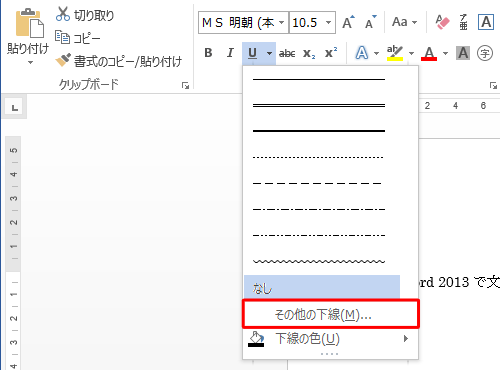Image resolution: width=500 pixels, height=370 pixels.
Task: Click the underline color paint bucket icon
Action: coord(256,339)
